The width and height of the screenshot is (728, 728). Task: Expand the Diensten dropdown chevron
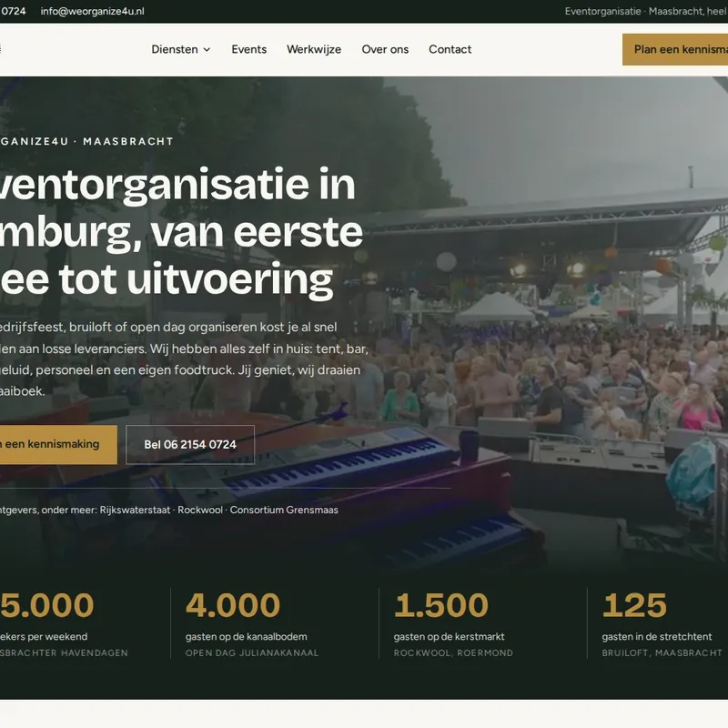(x=207, y=50)
